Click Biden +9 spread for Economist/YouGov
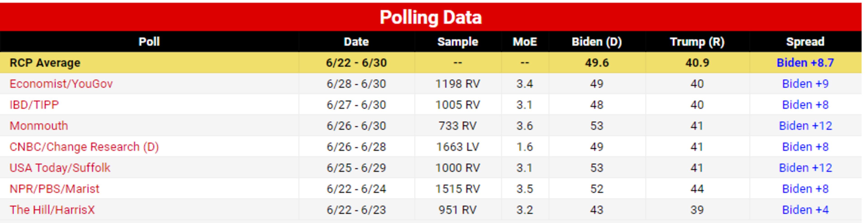868x223 pixels. click(x=805, y=84)
